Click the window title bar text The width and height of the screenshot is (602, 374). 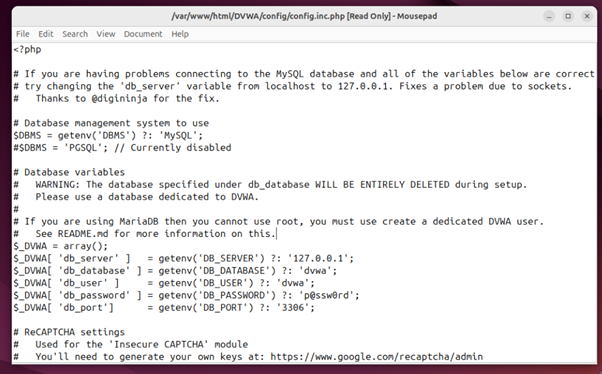pos(304,16)
